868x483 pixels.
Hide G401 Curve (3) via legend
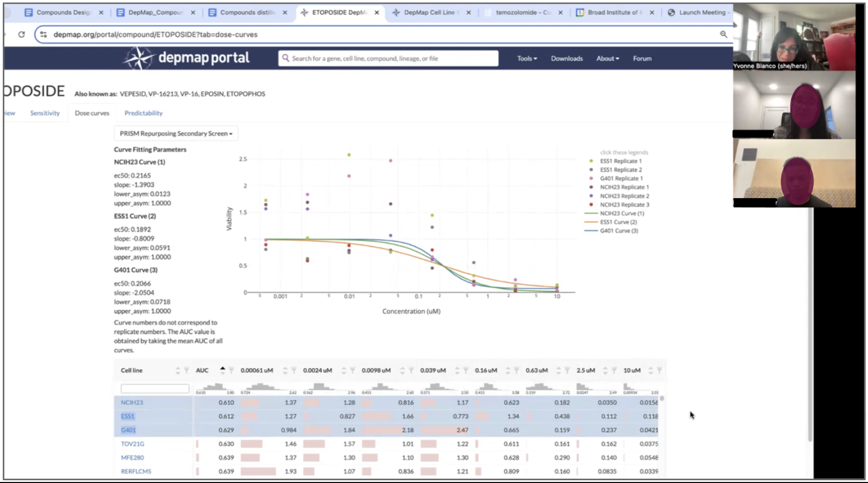coord(611,231)
